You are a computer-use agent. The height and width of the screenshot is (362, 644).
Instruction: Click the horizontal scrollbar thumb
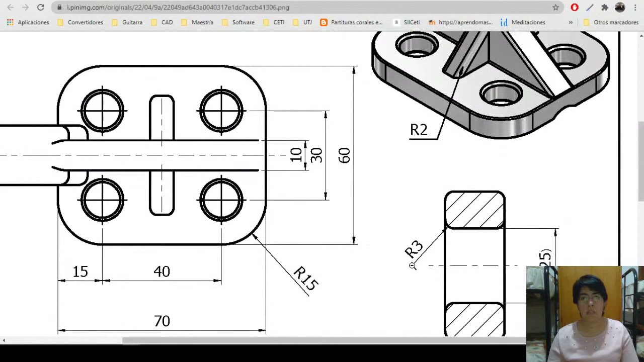coord(325,341)
